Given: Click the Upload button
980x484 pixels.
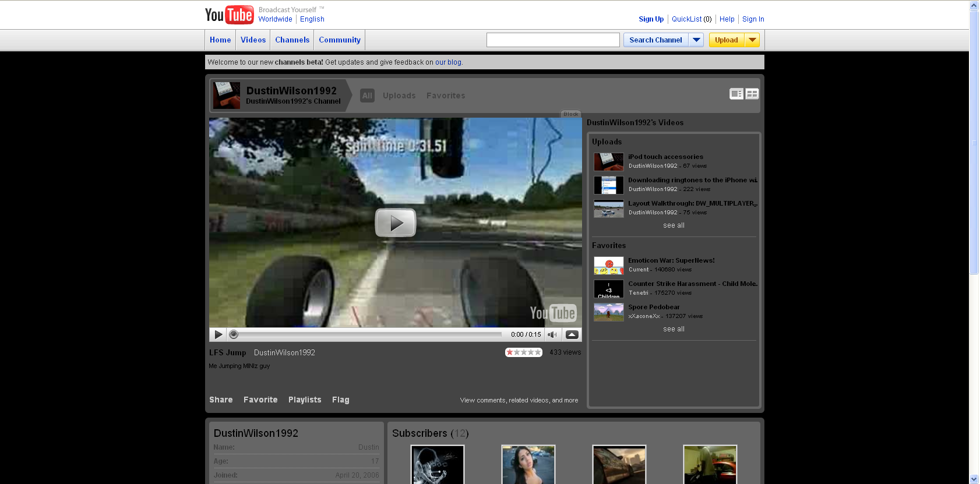Looking at the screenshot, I should pos(727,40).
